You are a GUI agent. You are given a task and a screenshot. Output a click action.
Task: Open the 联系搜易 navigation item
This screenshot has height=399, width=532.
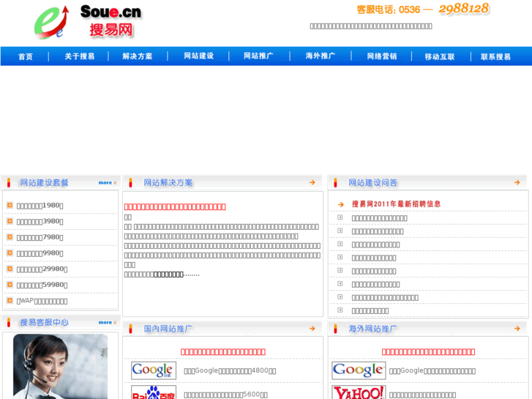495,56
